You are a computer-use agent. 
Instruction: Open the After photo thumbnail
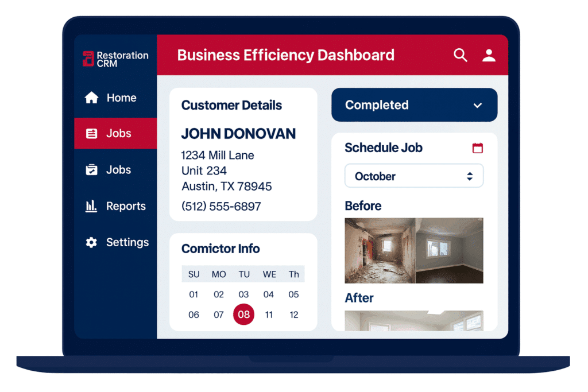[413, 320]
